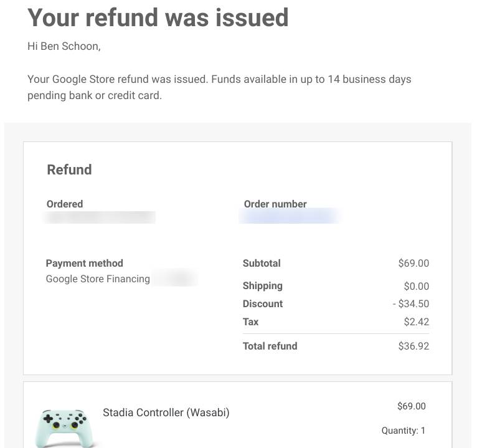Open the blurred order number link
The width and height of the screenshot is (477, 448).
pyautogui.click(x=289, y=217)
